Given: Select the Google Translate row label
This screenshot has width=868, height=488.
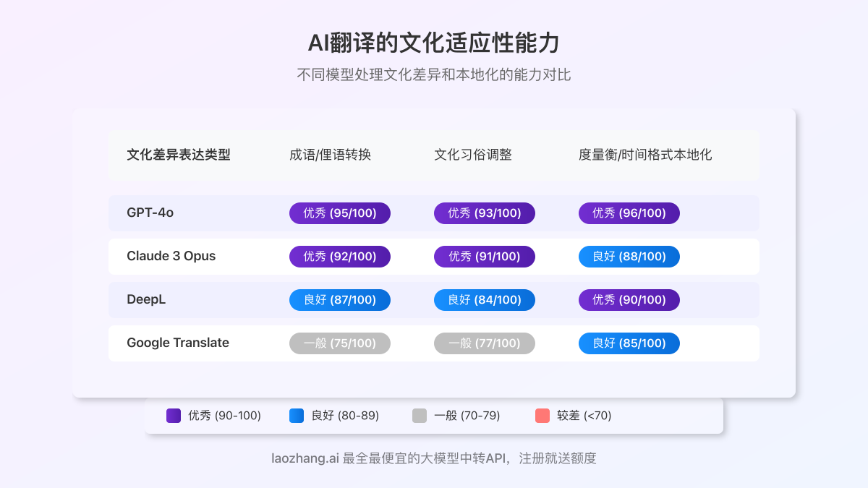Looking at the screenshot, I should (x=178, y=343).
